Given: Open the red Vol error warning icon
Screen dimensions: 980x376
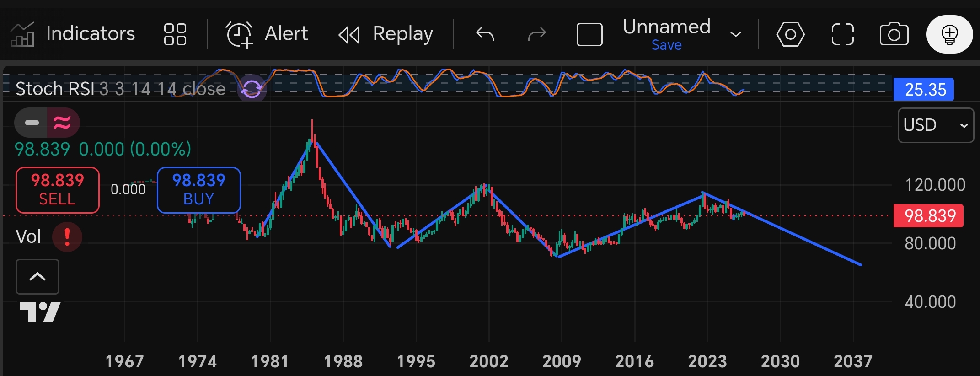Looking at the screenshot, I should click(x=67, y=236).
